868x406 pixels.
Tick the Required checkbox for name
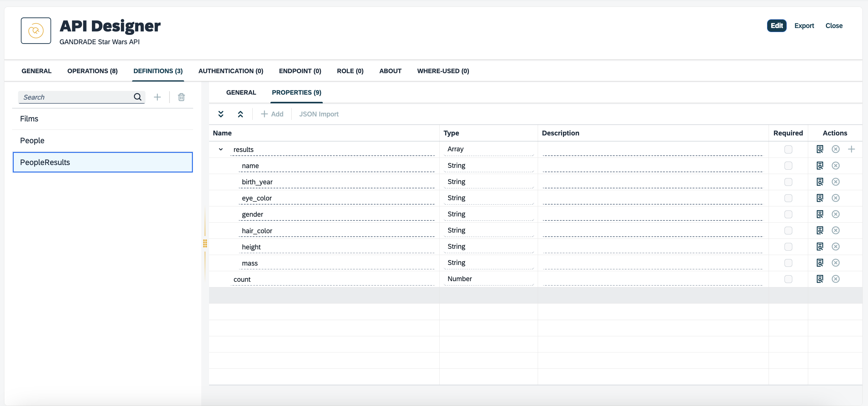click(788, 166)
